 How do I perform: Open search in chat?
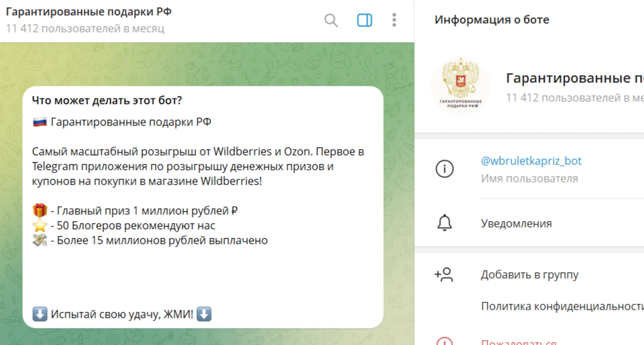331,20
